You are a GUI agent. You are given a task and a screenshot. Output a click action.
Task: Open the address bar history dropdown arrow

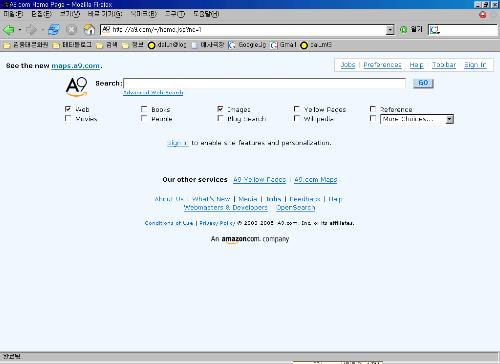(x=390, y=30)
